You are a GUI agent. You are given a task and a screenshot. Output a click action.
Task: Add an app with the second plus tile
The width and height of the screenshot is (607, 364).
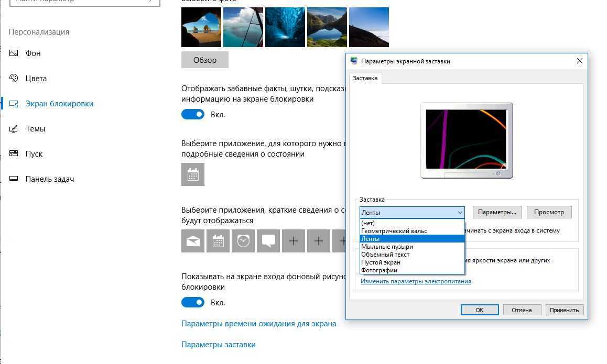(x=319, y=241)
